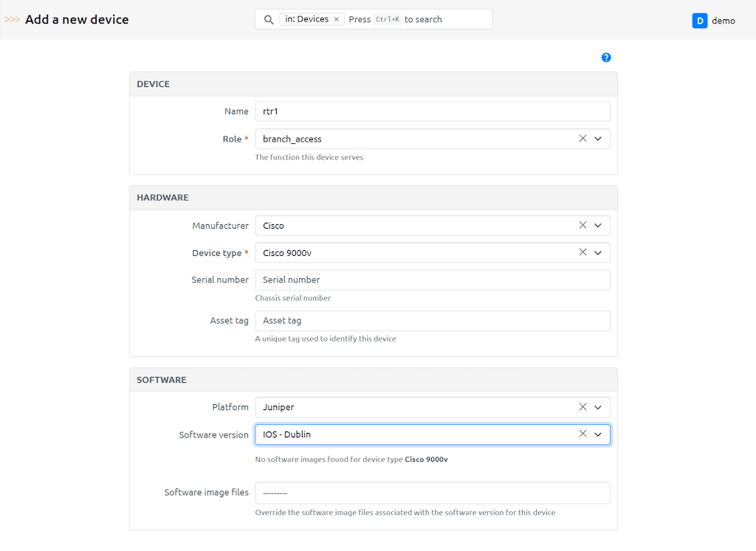Click the orange chevrons beside page title
The height and width of the screenshot is (551, 756).
(13, 20)
